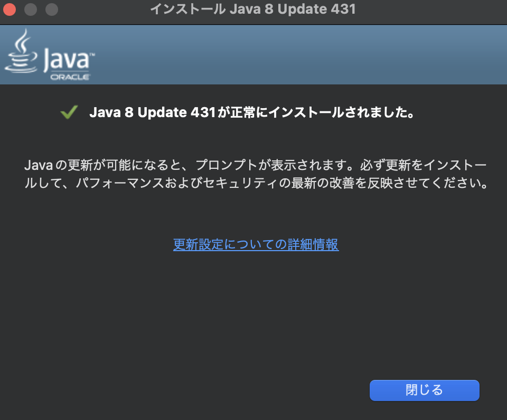Screen dimensions: 507x420
Task: Click the grayed-out minimize window button
Action: 31,9
